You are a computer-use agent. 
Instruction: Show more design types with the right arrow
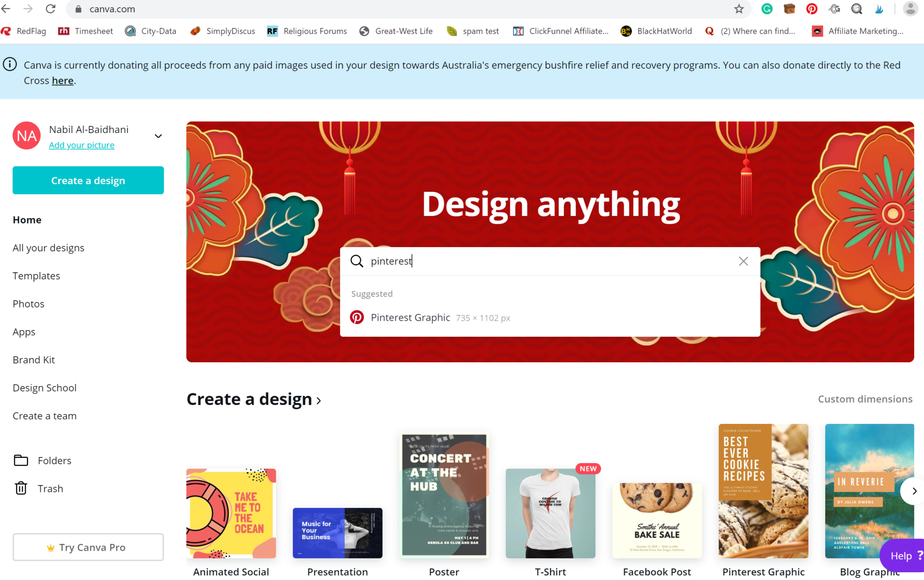click(913, 491)
